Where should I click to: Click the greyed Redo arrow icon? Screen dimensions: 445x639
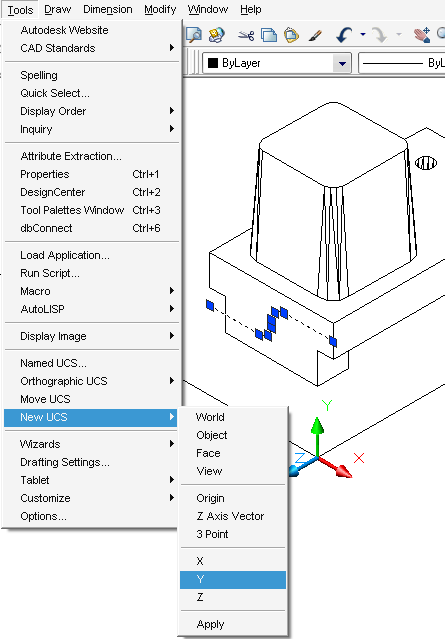coord(379,35)
